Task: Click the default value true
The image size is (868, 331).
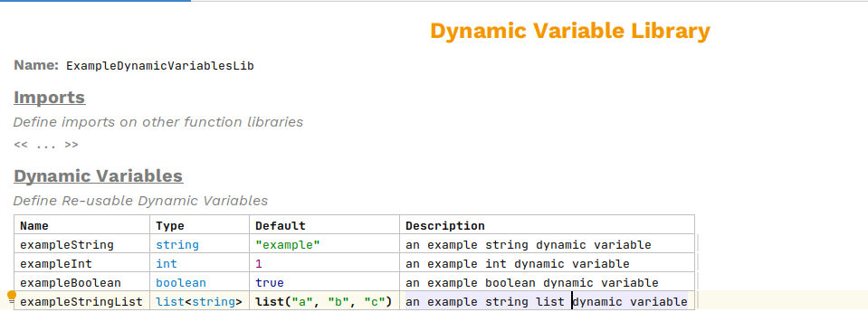Action: tap(270, 282)
